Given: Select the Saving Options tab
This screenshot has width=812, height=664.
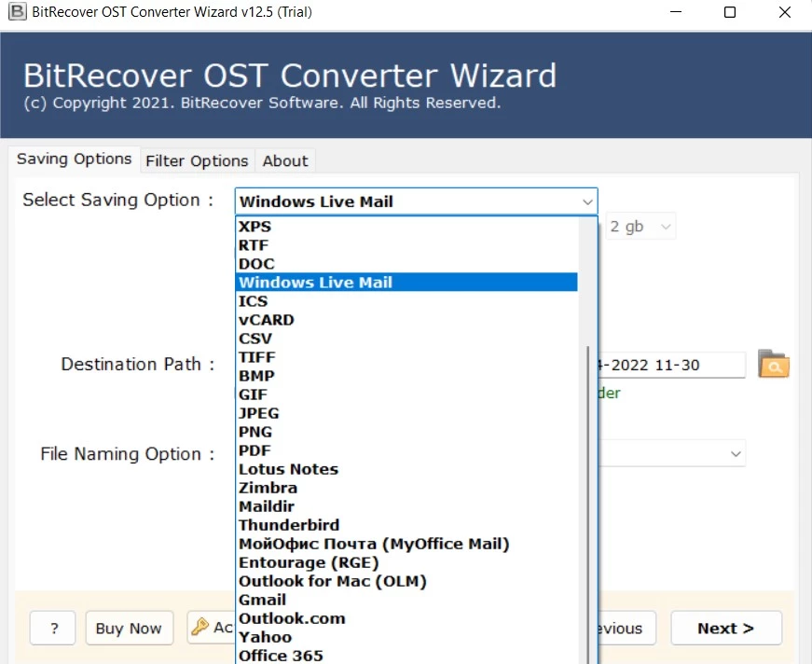Looking at the screenshot, I should click(74, 159).
